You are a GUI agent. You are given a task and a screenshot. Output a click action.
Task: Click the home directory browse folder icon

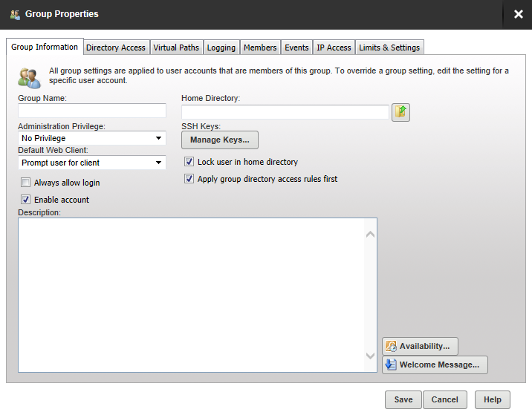tap(400, 112)
